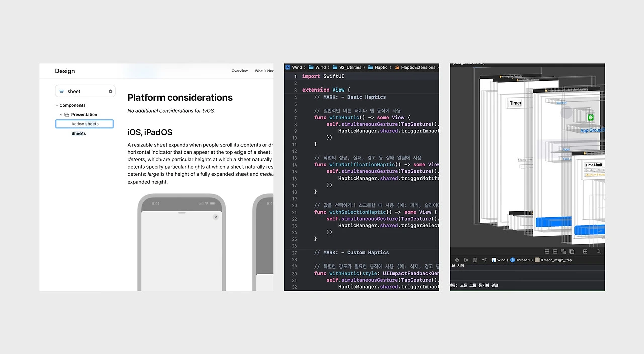Click the '모든 그룹 동기화 완료' console line
644x354 pixels.
(479, 285)
